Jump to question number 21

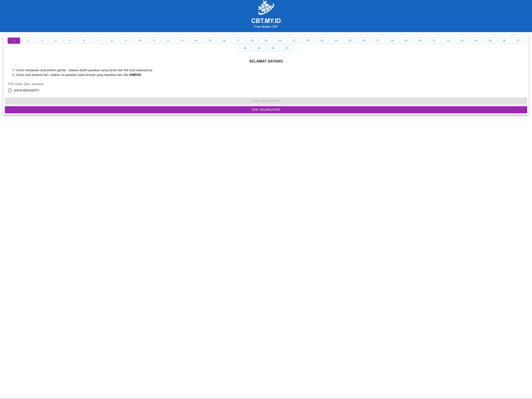[x=294, y=40]
